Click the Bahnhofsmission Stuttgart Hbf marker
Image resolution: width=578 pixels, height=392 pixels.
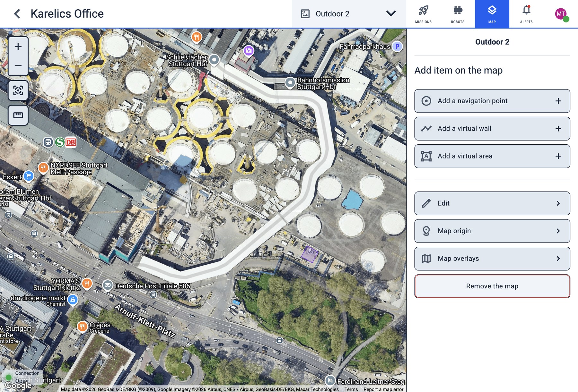click(x=290, y=83)
